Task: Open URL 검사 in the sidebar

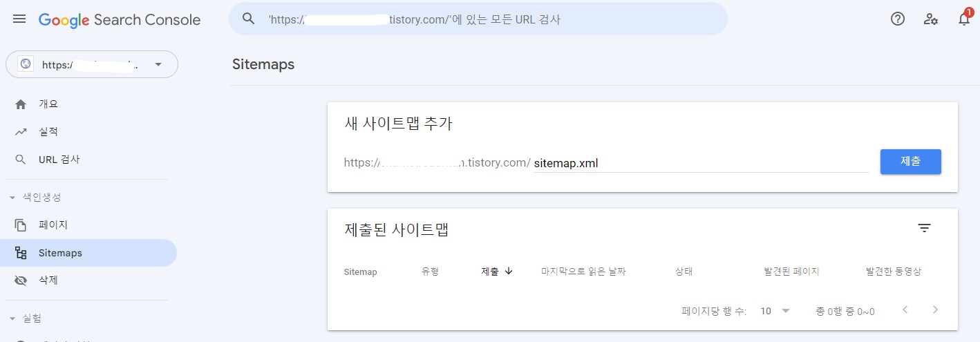Action: pyautogui.click(x=88, y=160)
